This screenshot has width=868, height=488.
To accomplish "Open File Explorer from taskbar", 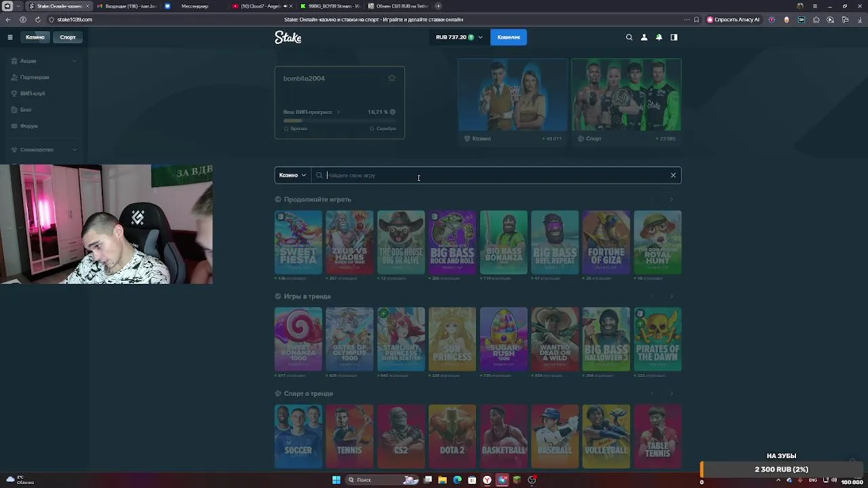I will [x=442, y=480].
